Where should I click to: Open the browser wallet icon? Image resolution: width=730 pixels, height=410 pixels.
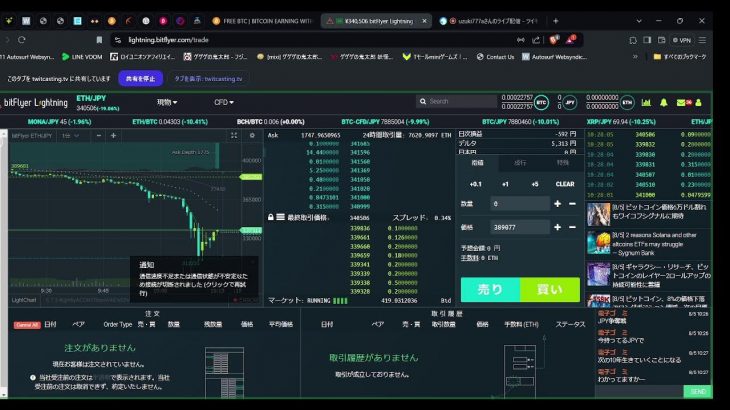pyautogui.click(x=662, y=40)
